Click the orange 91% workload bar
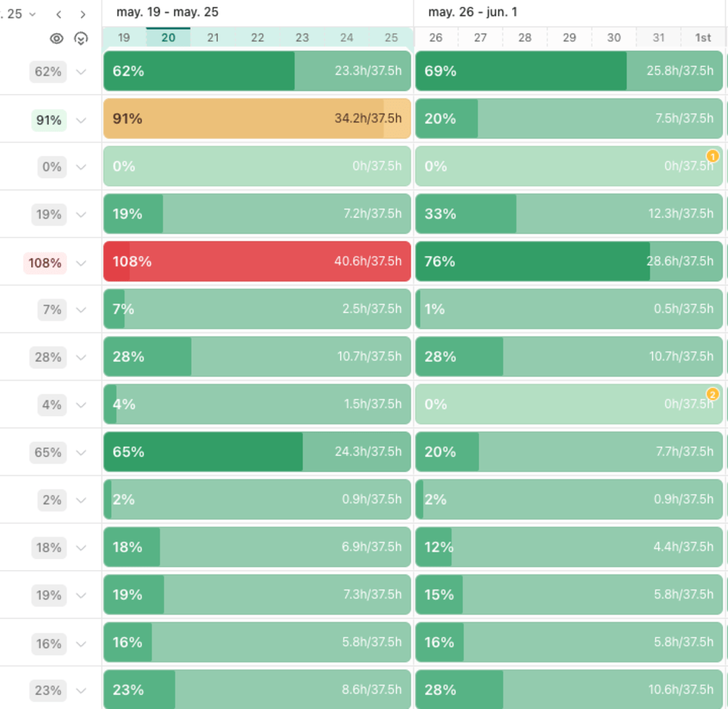The width and height of the screenshot is (728, 709). [x=258, y=119]
